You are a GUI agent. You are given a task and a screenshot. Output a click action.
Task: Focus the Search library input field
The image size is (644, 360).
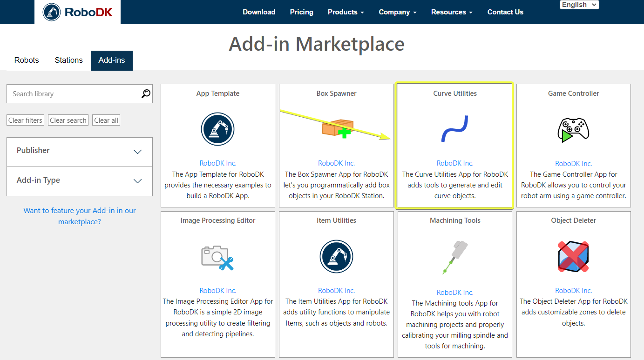75,94
